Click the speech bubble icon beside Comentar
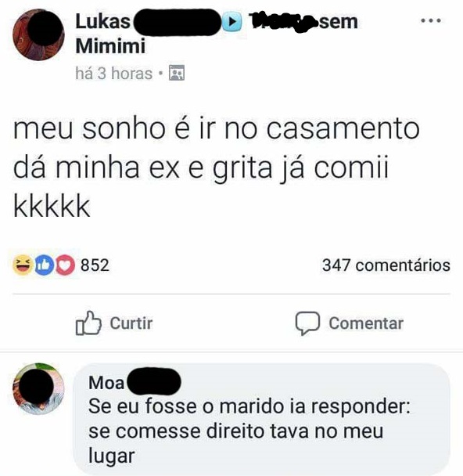This screenshot has height=476, width=463. point(307,323)
